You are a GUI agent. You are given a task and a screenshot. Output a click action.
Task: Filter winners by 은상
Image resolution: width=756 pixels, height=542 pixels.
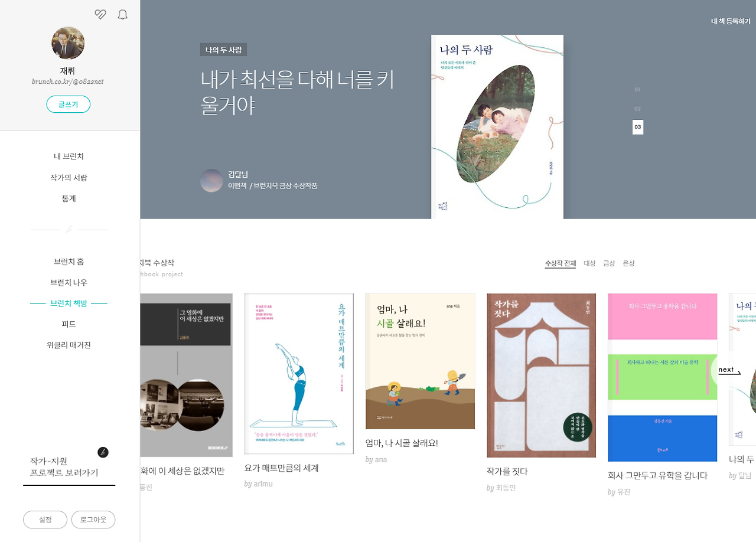(x=628, y=263)
